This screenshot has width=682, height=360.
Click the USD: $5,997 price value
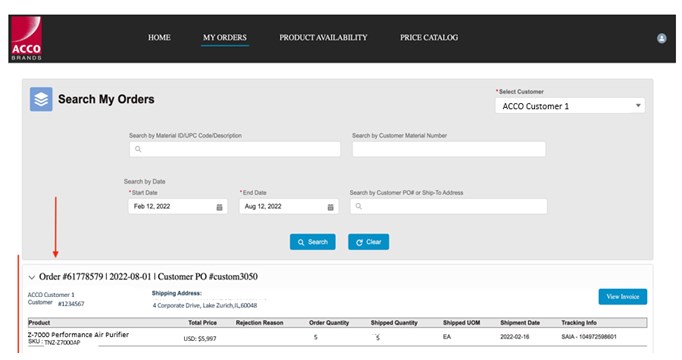(200, 339)
